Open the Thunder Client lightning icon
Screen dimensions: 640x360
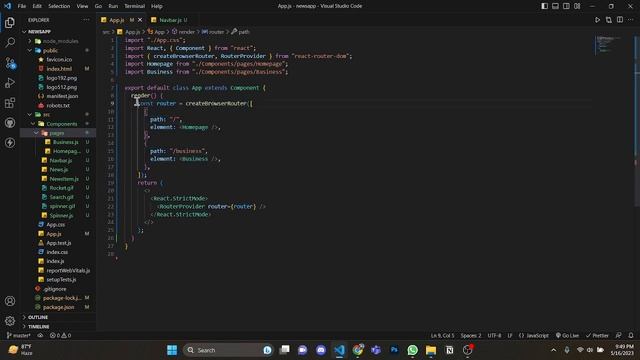10,143
